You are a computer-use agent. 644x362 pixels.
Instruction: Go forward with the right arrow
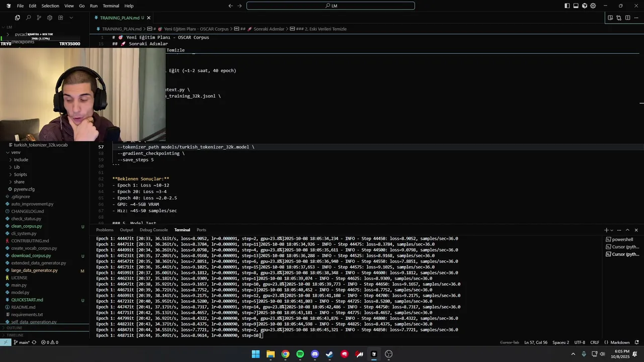pyautogui.click(x=239, y=6)
